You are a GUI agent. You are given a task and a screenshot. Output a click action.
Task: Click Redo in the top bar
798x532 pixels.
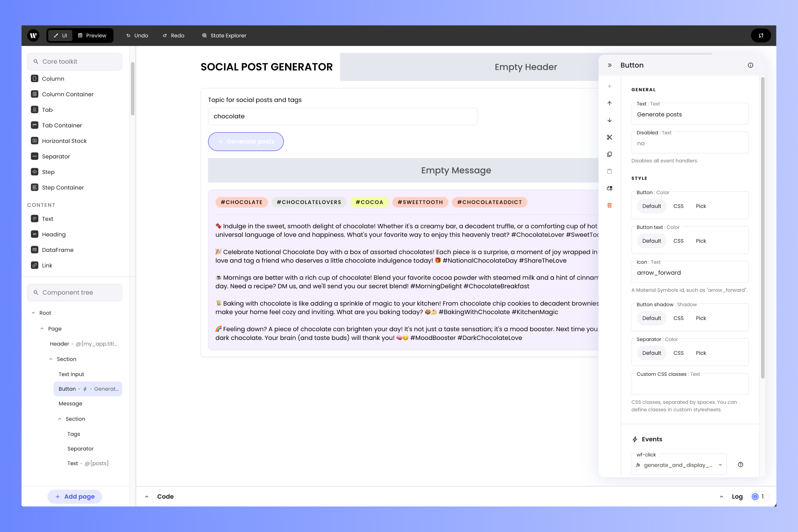click(173, 35)
